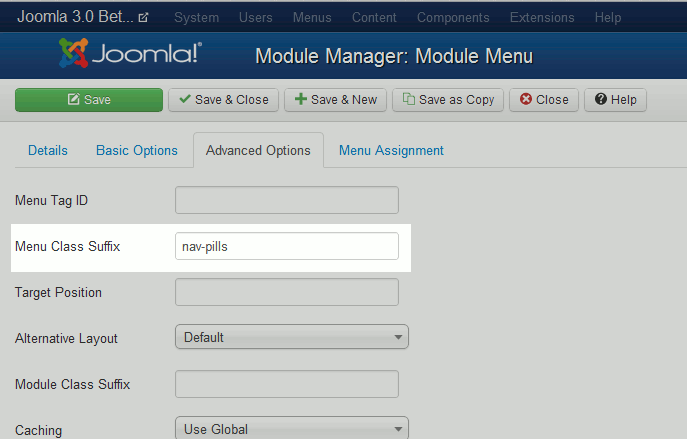The image size is (687, 439).
Task: Open the Components menu
Action: pos(453,18)
